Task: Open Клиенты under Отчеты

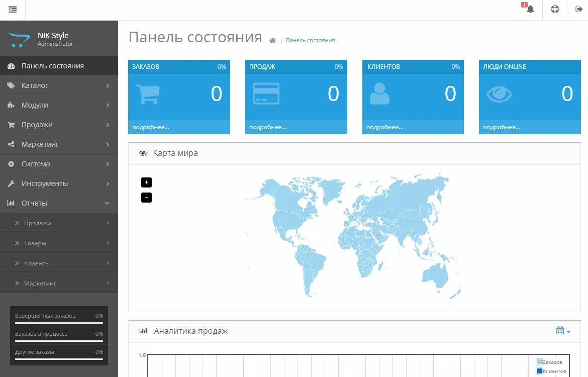Action: pos(59,263)
